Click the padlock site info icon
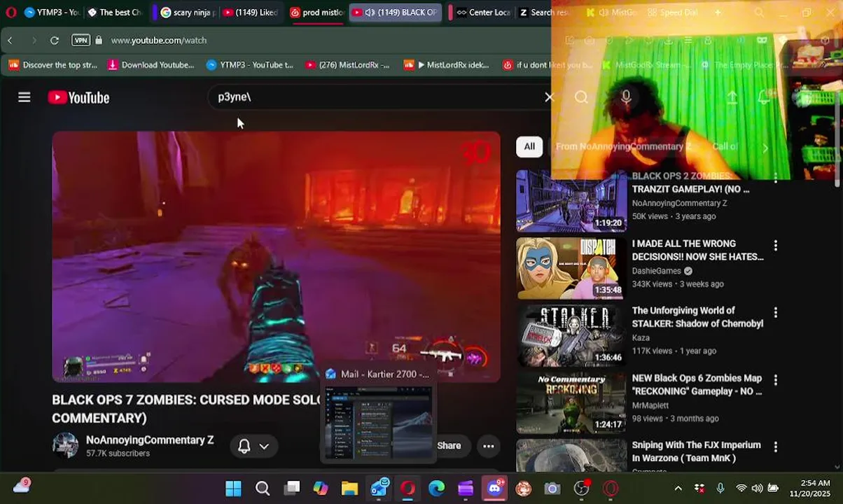843x504 pixels. (x=99, y=41)
